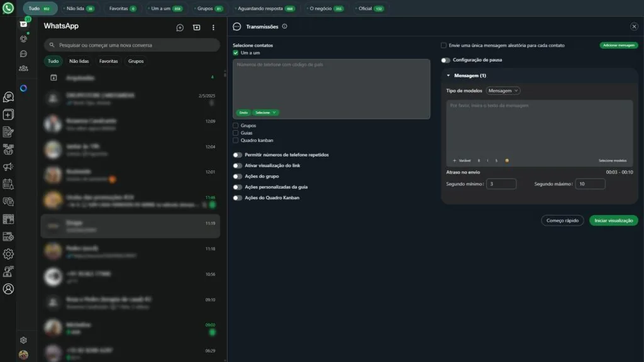Click the plus-in-square sidebar icon
The height and width of the screenshot is (362, 644).
point(8,114)
